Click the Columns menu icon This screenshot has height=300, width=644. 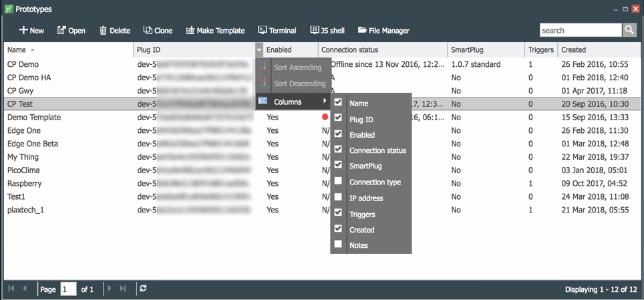(263, 101)
